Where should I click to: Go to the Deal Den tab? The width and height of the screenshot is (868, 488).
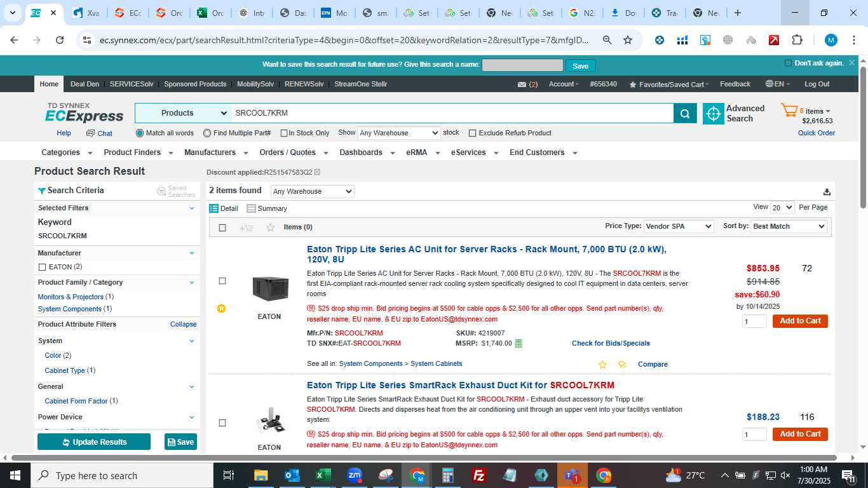85,84
